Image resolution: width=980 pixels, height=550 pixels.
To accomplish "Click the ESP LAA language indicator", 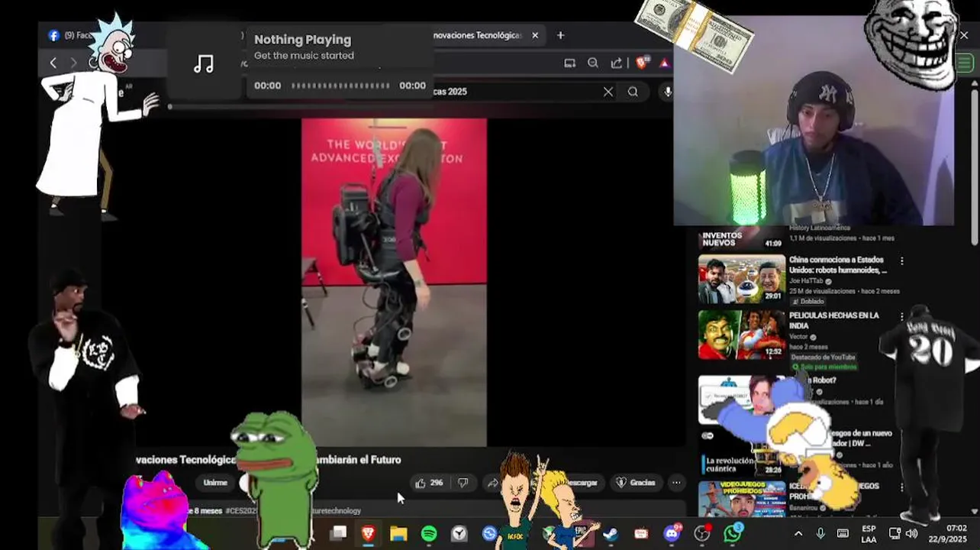I will tap(869, 533).
